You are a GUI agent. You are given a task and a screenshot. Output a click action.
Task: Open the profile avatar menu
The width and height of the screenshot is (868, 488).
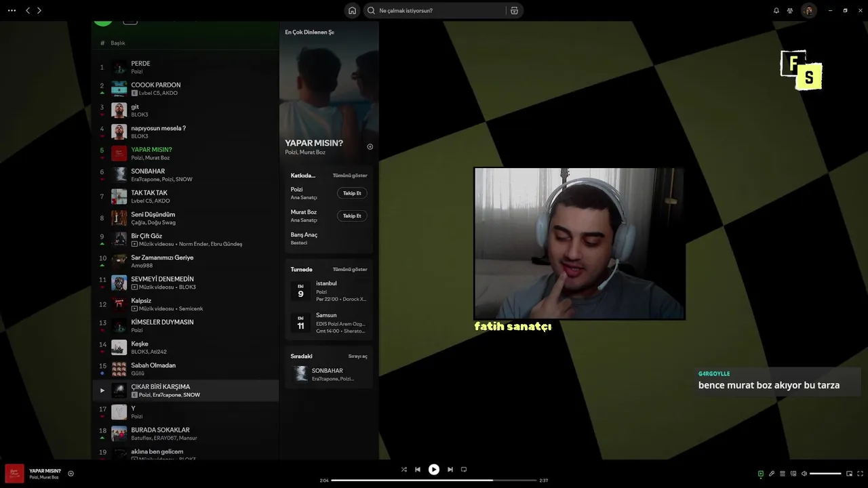pyautogui.click(x=808, y=10)
